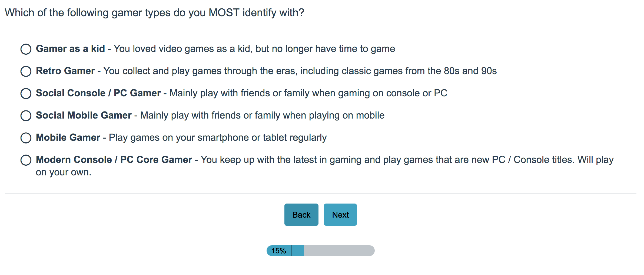This screenshot has height=275, width=644.
Task: Click the 'You loved video games as a kid' description
Action: click(x=254, y=49)
